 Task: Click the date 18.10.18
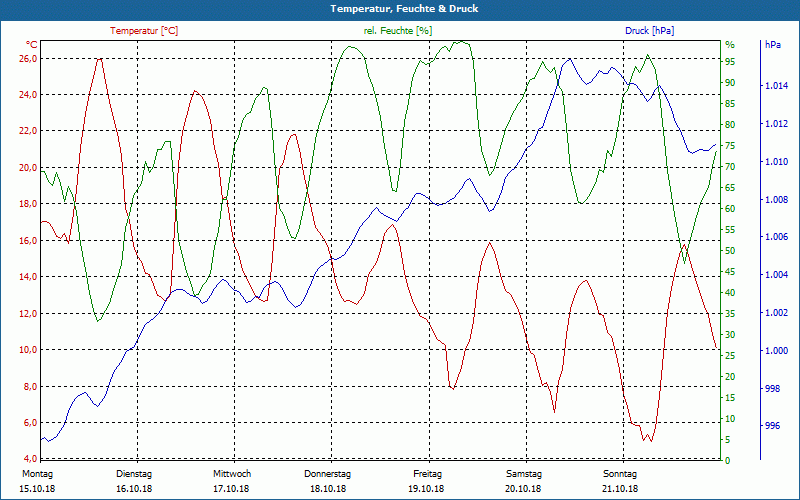(x=328, y=489)
